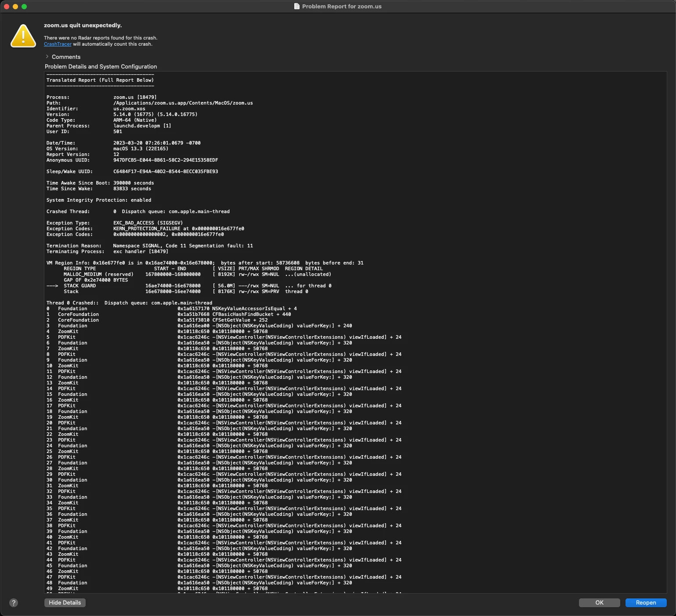Click 'KERN_PROTECTION_FAILURE at 0x000000016e677fe0'

point(179,228)
